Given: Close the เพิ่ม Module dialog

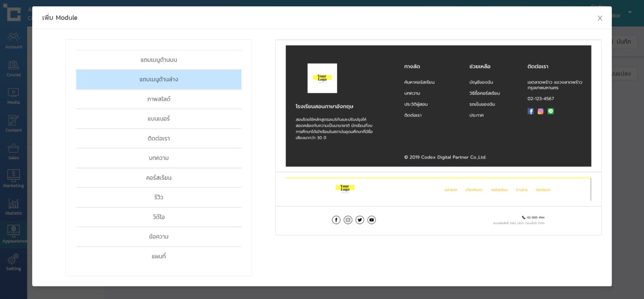Looking at the screenshot, I should (600, 18).
